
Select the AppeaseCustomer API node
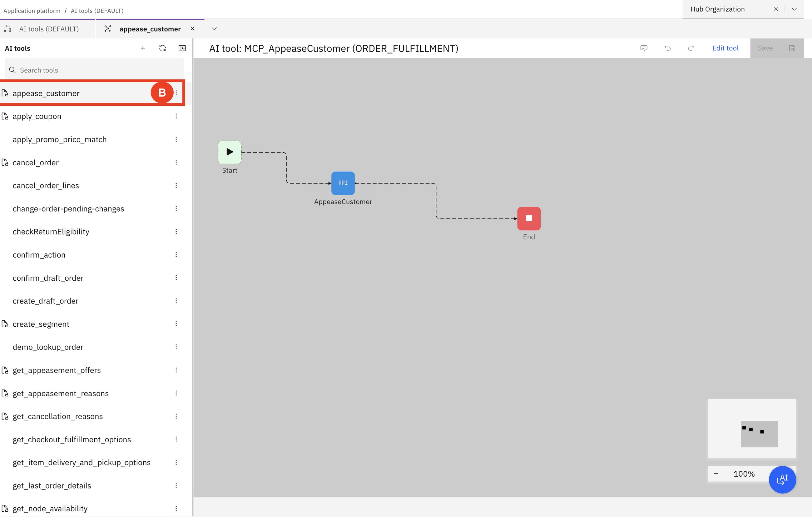pos(343,183)
